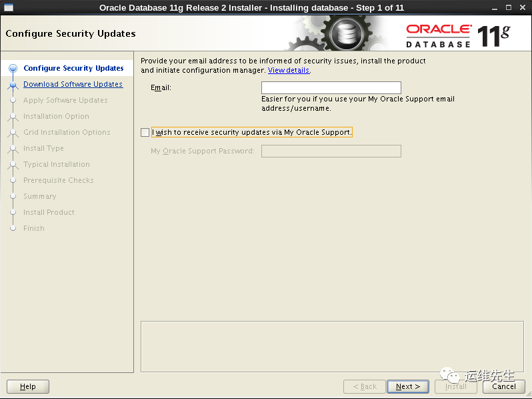Click the Oracle Database 11g logo
The width and height of the screenshot is (532, 399).
(x=458, y=35)
